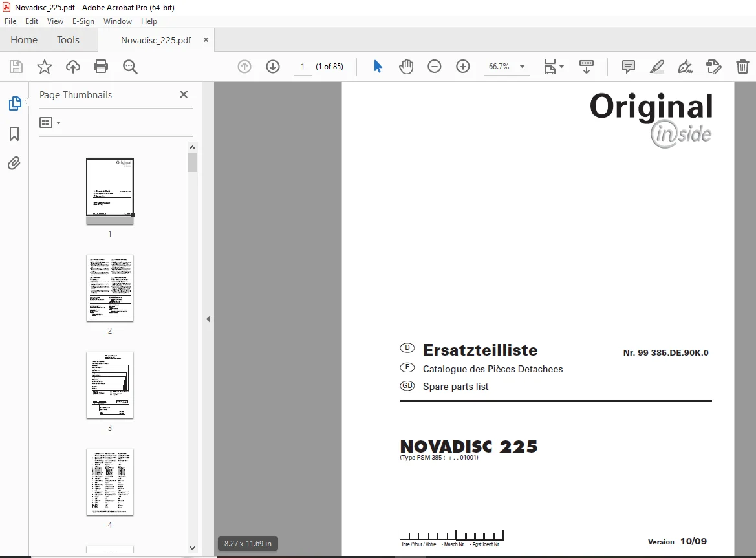756x558 pixels.
Task: Click the scrolling mode keyboard icon
Action: click(587, 67)
